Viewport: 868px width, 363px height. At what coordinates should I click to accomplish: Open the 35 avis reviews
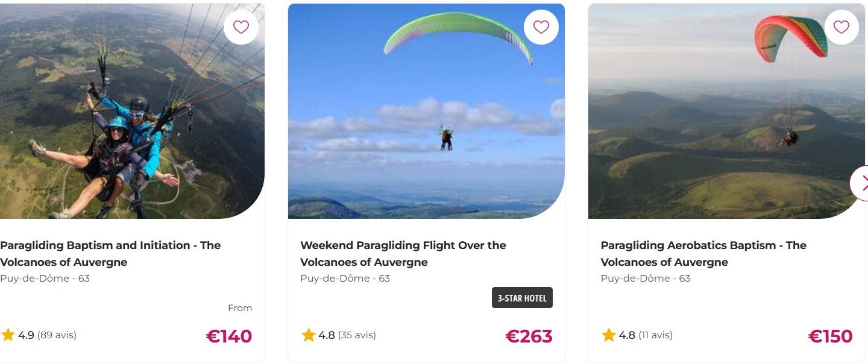coord(357,335)
